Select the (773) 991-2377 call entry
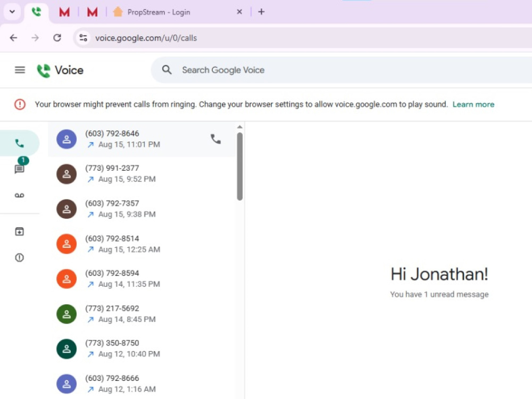The image size is (532, 399). coord(142,174)
